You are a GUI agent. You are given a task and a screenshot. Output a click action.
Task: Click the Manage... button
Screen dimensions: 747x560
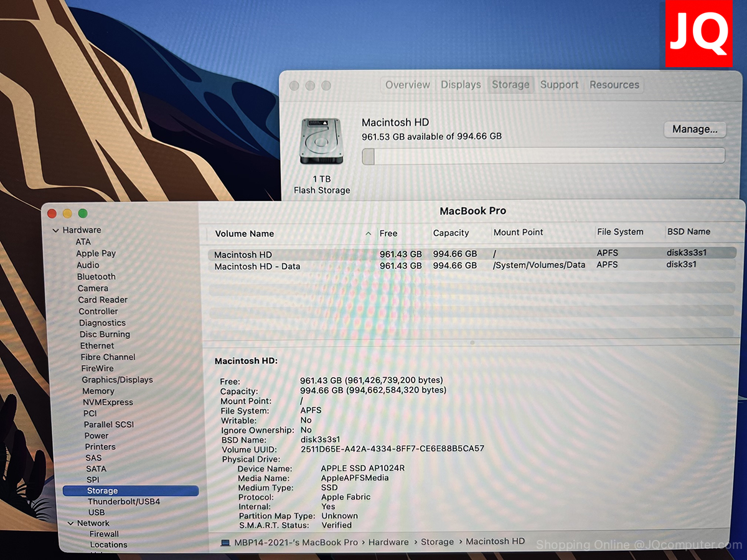[x=695, y=129]
